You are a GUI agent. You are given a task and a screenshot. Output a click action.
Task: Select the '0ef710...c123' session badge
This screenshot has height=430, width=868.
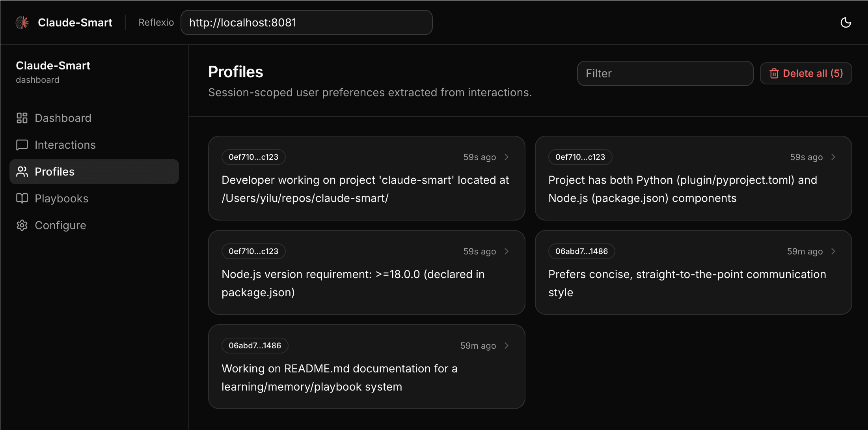[x=253, y=157]
